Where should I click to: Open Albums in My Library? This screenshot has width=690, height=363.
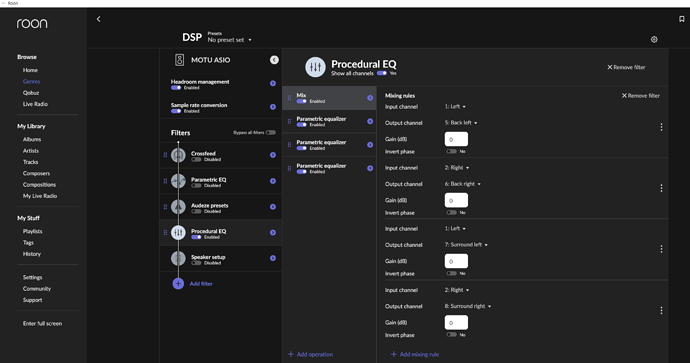(x=32, y=139)
